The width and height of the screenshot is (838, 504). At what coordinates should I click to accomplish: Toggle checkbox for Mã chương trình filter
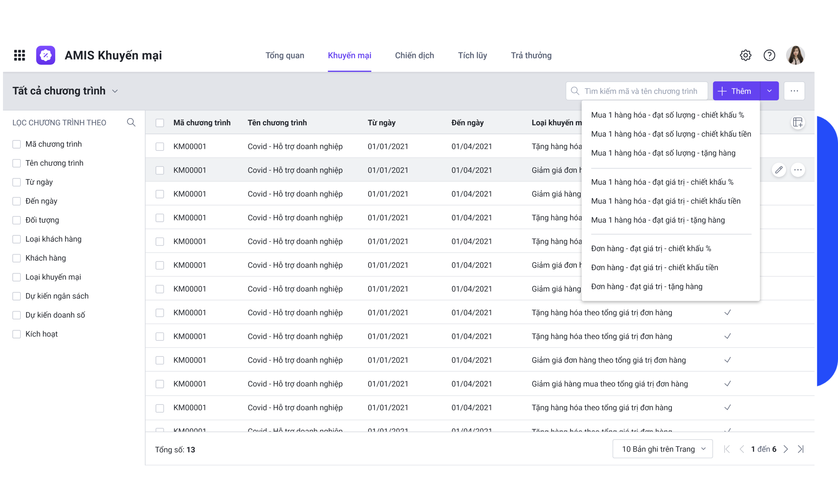[x=16, y=144]
